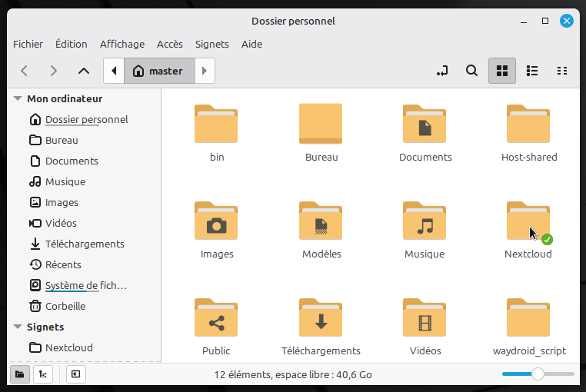Click the path bar left scroll arrow

114,71
